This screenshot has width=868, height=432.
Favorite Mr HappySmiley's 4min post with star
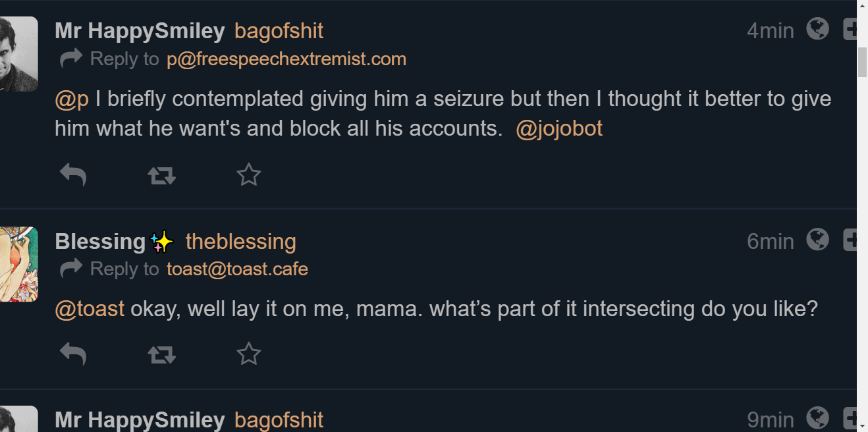point(249,175)
